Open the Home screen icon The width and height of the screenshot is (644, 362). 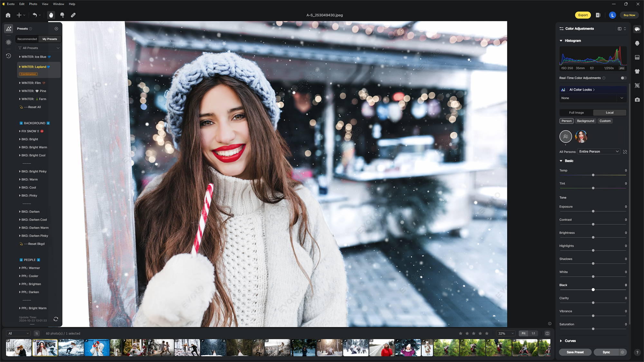click(8, 15)
